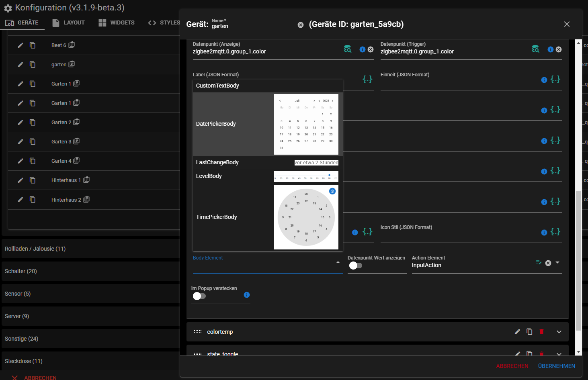Image resolution: width=588 pixels, height=380 pixels.
Task: Click ÜBERNEHMEN to apply changes
Action: pyautogui.click(x=557, y=366)
